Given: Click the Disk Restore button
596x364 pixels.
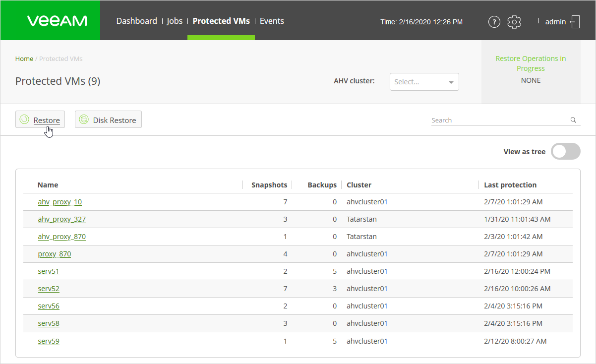Looking at the screenshot, I should (x=108, y=120).
